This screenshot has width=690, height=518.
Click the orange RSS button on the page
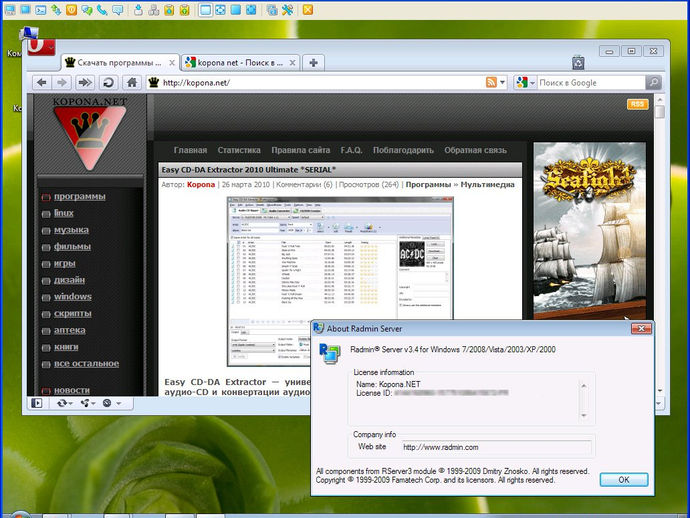(638, 104)
